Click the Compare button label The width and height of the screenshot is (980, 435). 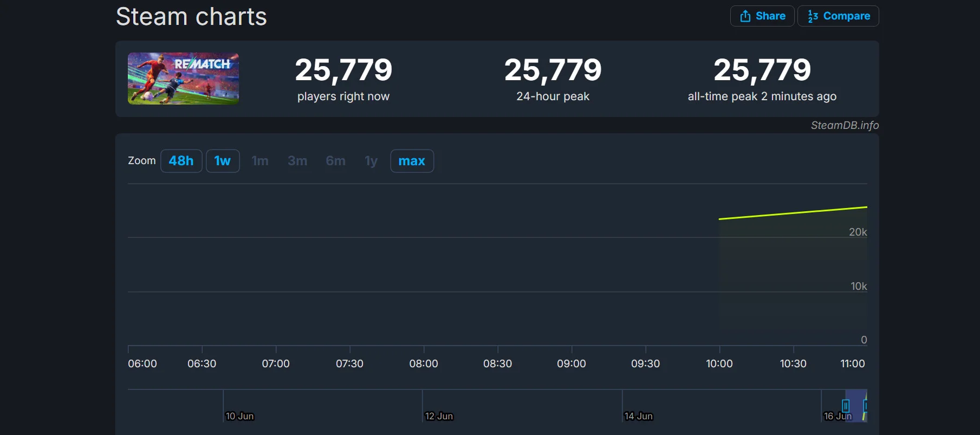pyautogui.click(x=847, y=16)
